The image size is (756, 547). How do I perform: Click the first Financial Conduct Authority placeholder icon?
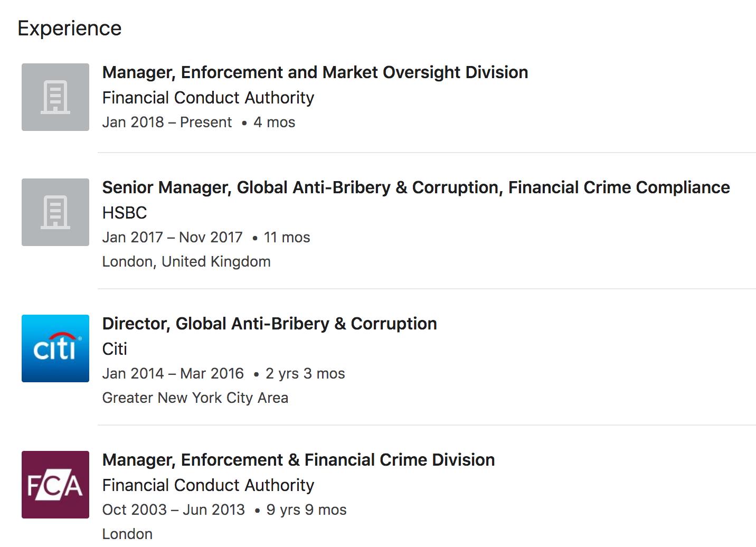point(55,97)
